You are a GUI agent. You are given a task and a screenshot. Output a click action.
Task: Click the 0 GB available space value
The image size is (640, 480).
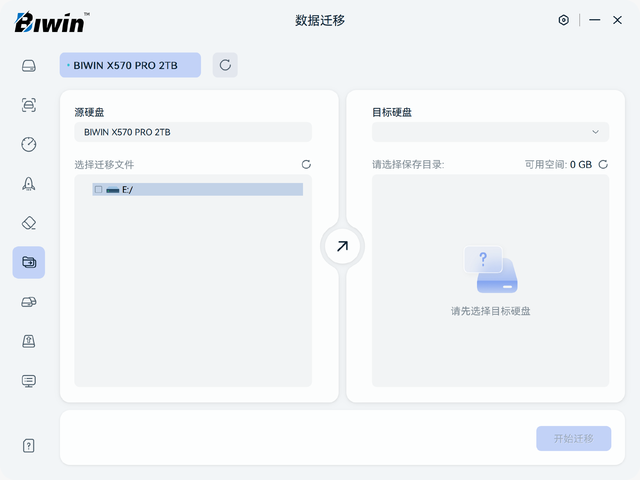pos(581,164)
